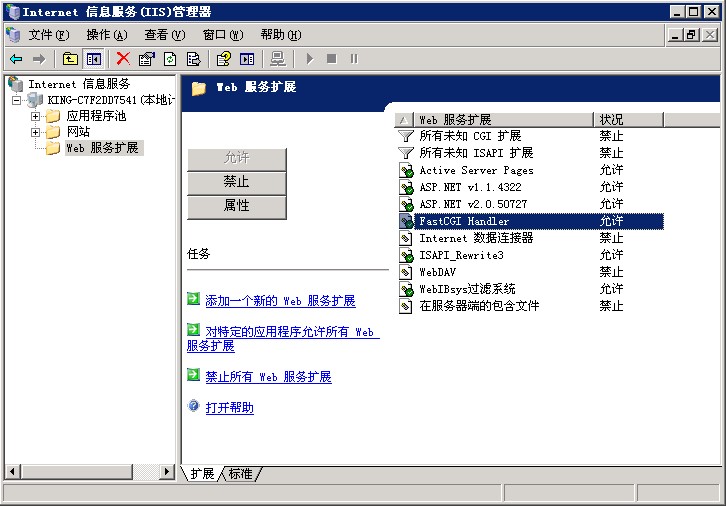The image size is (726, 506).
Task: Click the Back arrow toolbar icon
Action: point(16,59)
